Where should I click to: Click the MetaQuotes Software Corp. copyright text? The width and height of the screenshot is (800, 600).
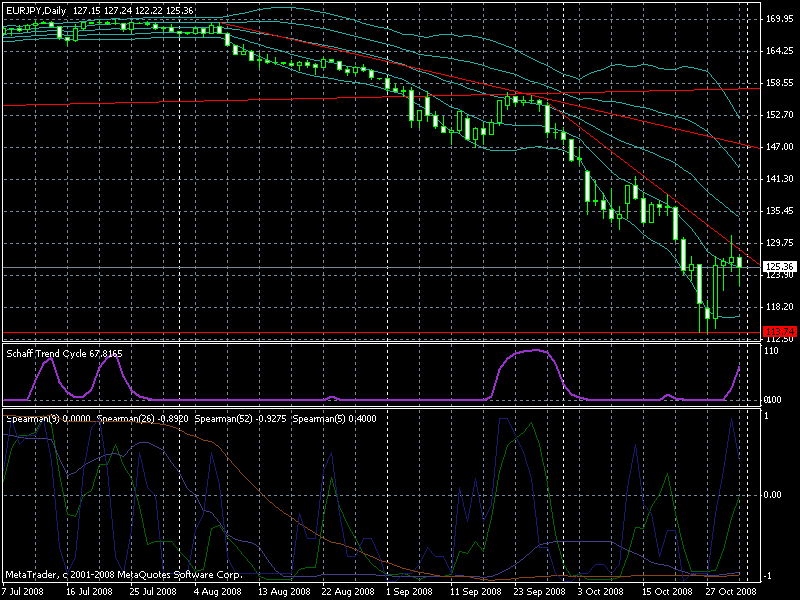180,575
